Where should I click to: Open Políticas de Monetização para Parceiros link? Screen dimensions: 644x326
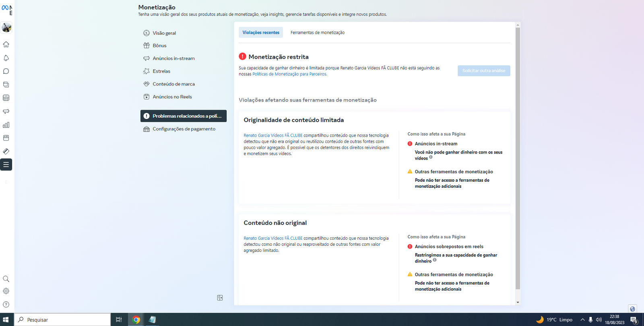click(x=289, y=74)
